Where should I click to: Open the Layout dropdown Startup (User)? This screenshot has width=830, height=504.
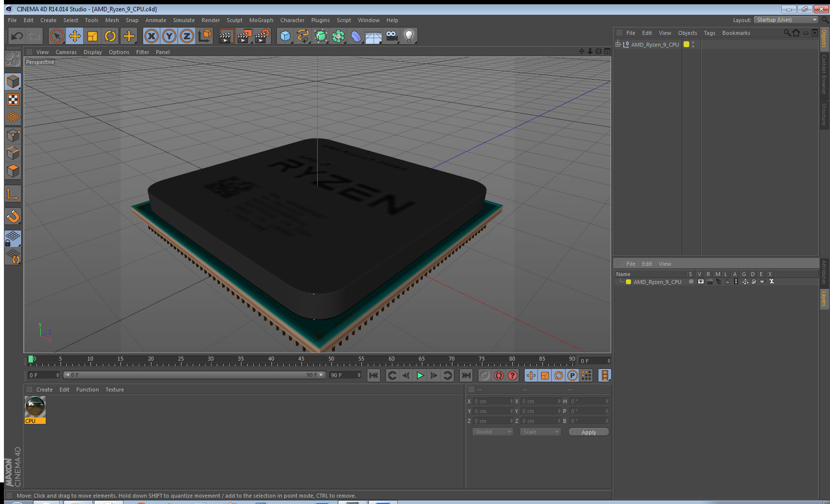pyautogui.click(x=786, y=20)
